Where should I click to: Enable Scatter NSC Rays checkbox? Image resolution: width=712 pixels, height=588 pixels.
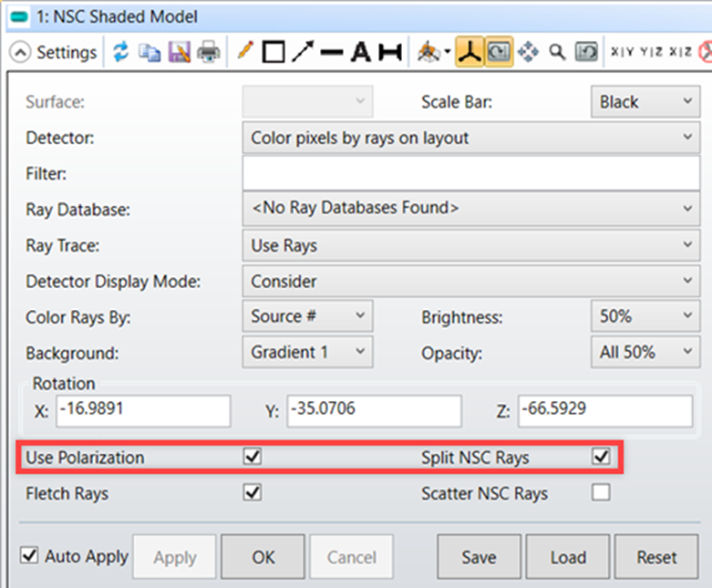[x=601, y=493]
